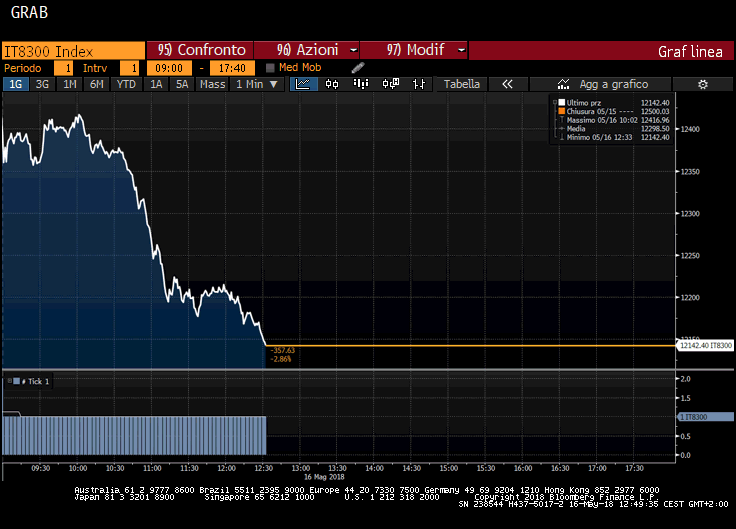Select the 1A period tab
Screen dimensions: 736x529
(x=156, y=84)
